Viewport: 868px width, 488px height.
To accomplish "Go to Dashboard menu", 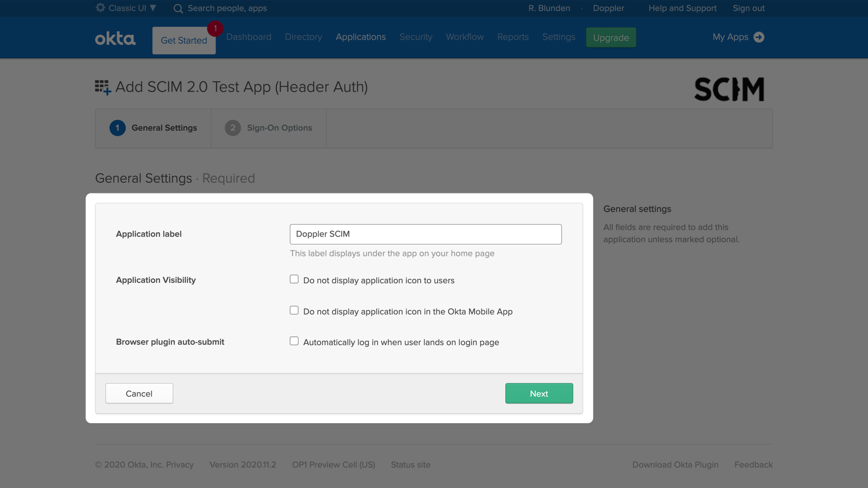I will 249,37.
